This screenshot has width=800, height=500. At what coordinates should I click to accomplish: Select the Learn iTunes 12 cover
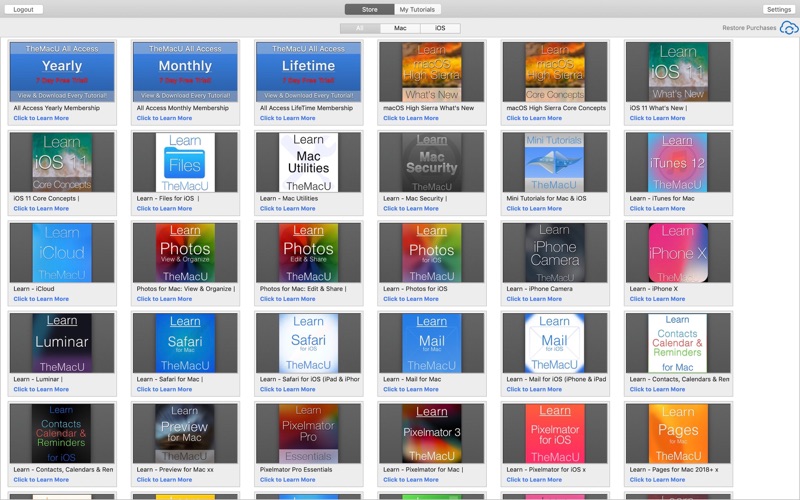coord(678,162)
